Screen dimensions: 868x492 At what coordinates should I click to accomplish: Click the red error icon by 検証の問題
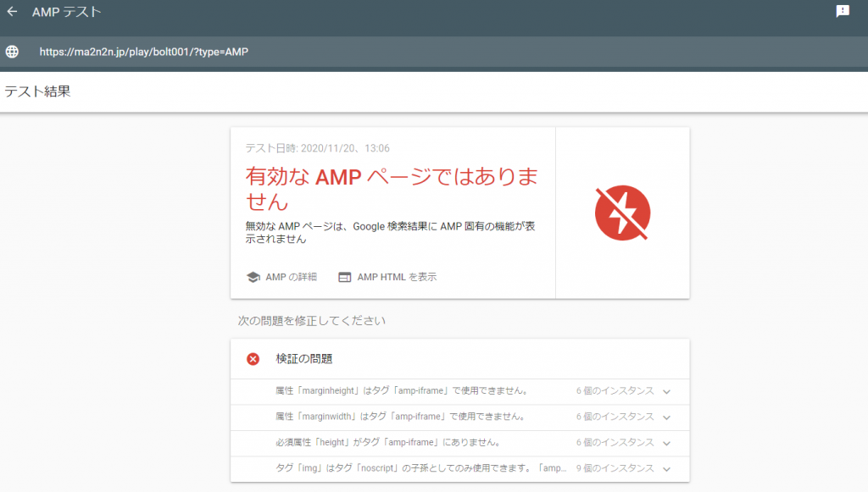tap(253, 359)
